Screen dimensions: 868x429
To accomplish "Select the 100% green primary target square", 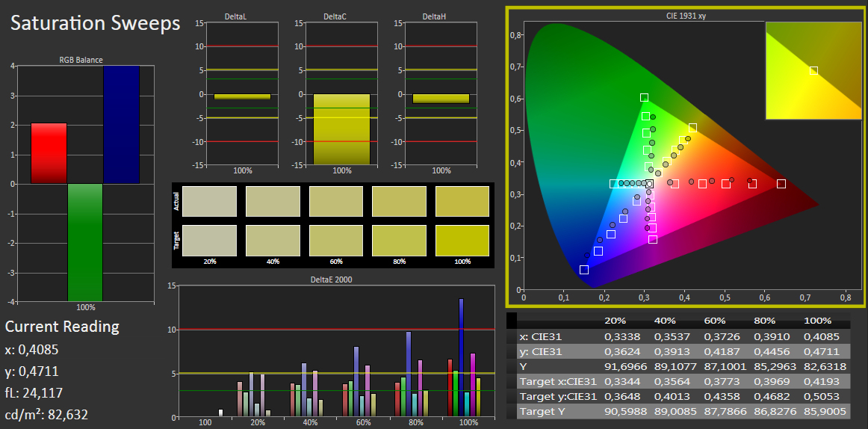I will pos(645,97).
